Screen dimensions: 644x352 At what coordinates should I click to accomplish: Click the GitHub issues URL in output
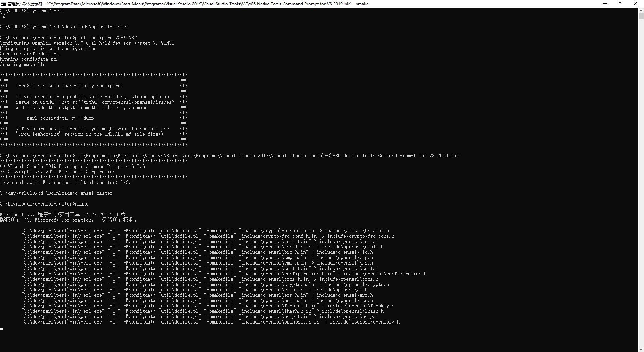pyautogui.click(x=117, y=102)
